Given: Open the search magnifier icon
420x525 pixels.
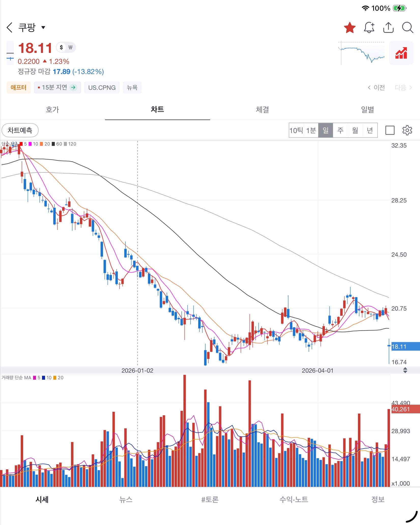Looking at the screenshot, I should 408,27.
